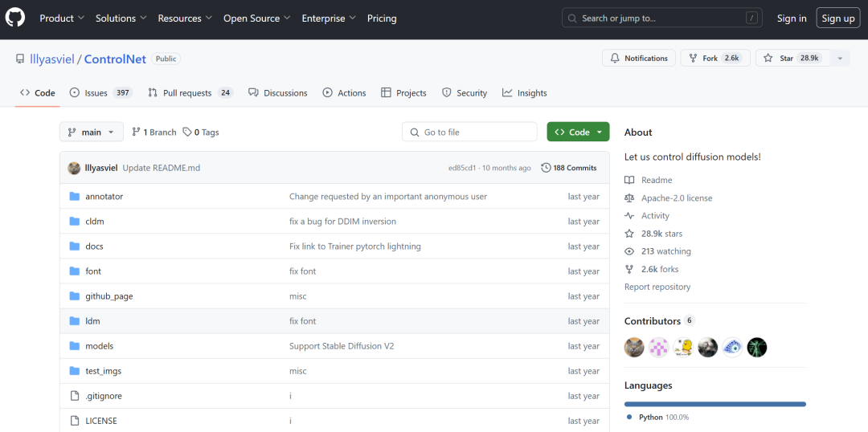The width and height of the screenshot is (868, 432).
Task: Open the 188 Commits link
Action: coord(569,168)
